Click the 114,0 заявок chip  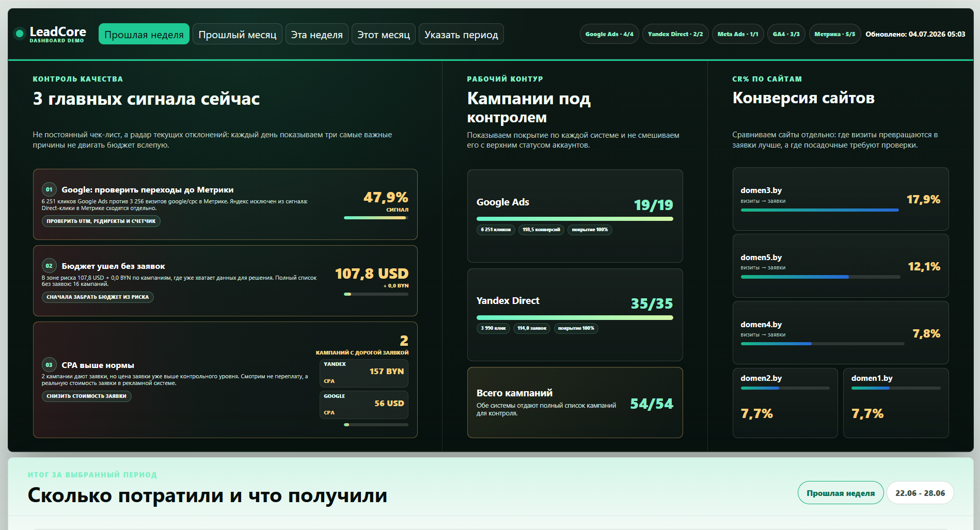pos(532,328)
